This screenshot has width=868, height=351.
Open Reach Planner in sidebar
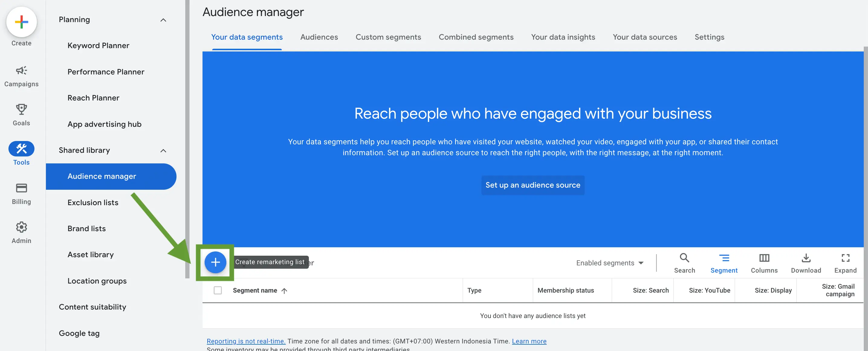[x=93, y=98]
